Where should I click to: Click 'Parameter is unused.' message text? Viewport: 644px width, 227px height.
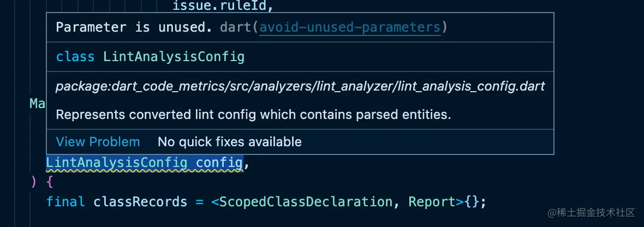[x=134, y=27]
